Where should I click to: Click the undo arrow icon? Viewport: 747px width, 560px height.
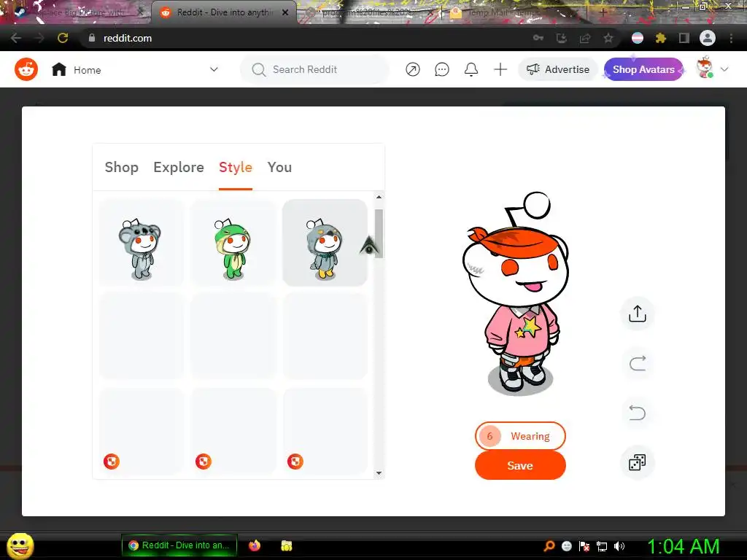click(x=638, y=413)
